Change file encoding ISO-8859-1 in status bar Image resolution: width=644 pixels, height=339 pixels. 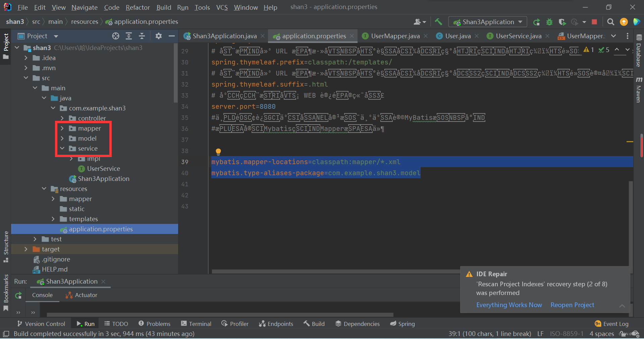pyautogui.click(x=567, y=334)
